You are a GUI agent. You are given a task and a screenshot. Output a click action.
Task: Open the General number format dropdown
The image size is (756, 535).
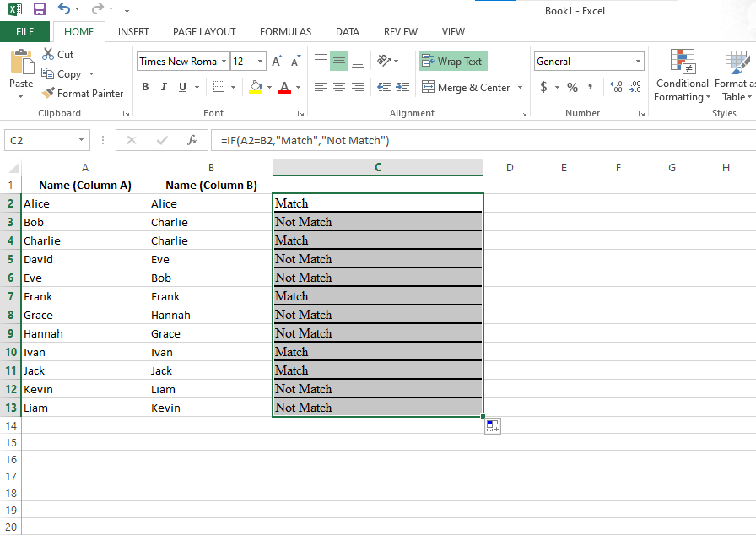pyautogui.click(x=638, y=62)
